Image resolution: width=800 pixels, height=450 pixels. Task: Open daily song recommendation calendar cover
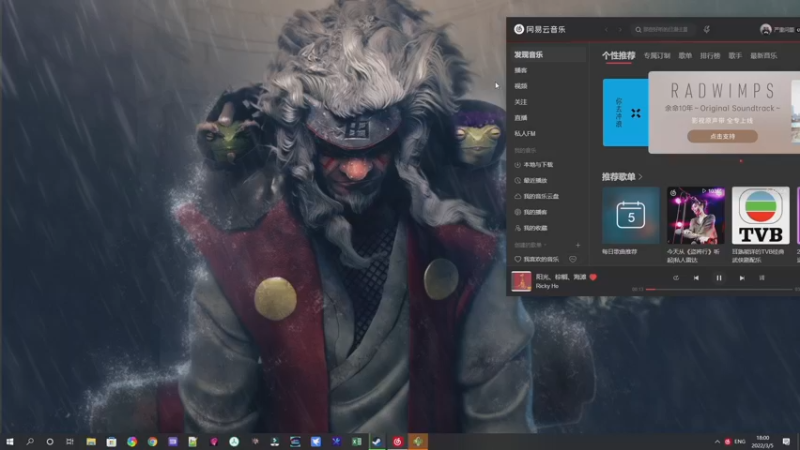pos(631,215)
